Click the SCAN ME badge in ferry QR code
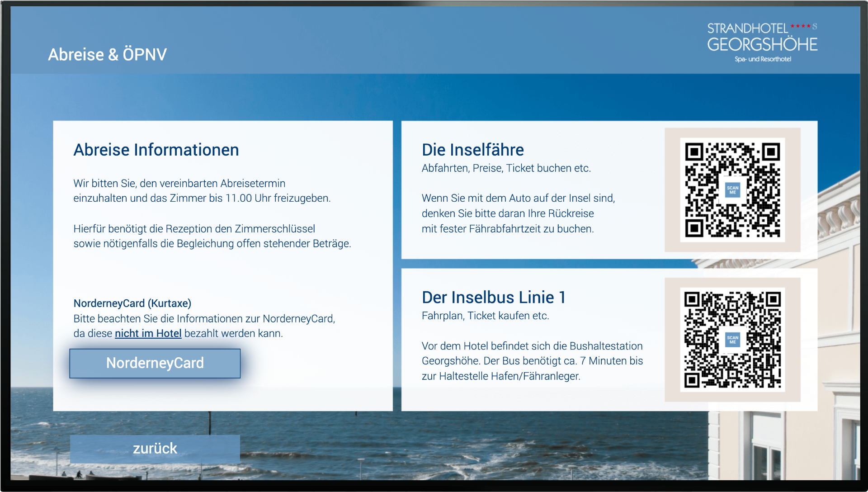Viewport: 868px width, 492px height. click(x=732, y=190)
